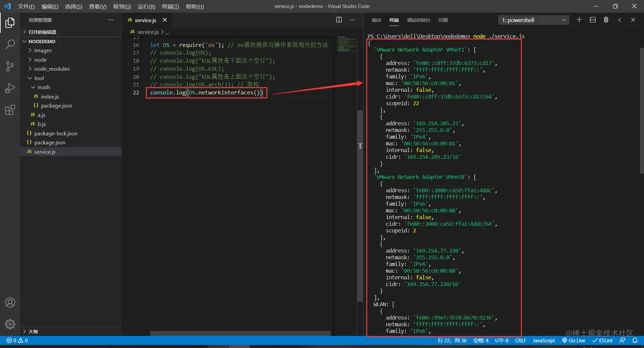
Task: Open editor more actions ellipsis
Action: (x=352, y=20)
